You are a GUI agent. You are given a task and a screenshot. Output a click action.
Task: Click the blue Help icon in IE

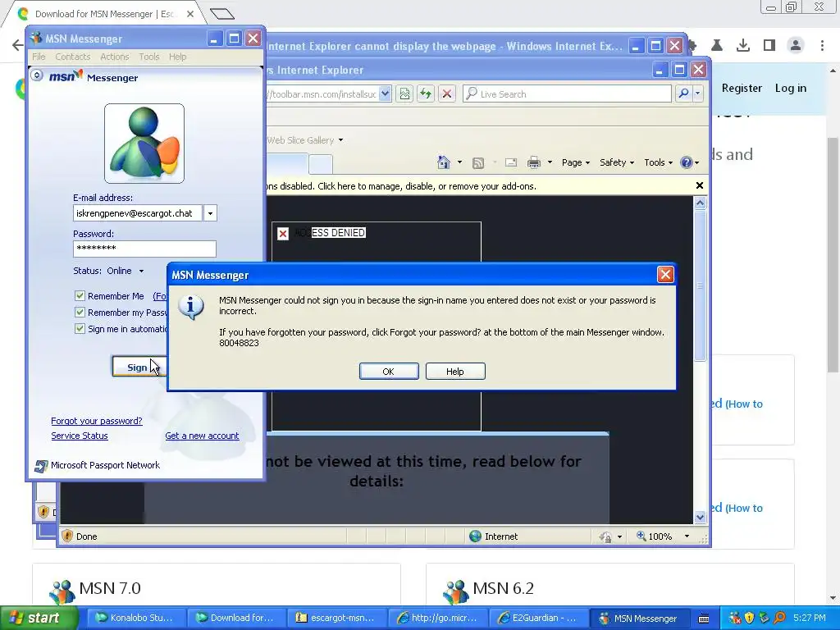click(687, 162)
